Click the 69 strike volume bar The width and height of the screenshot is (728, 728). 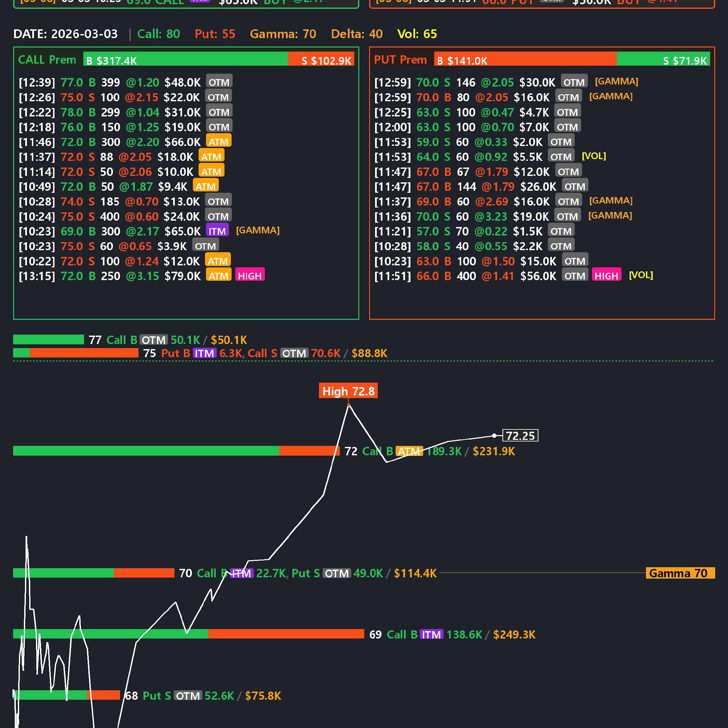[x=189, y=634]
